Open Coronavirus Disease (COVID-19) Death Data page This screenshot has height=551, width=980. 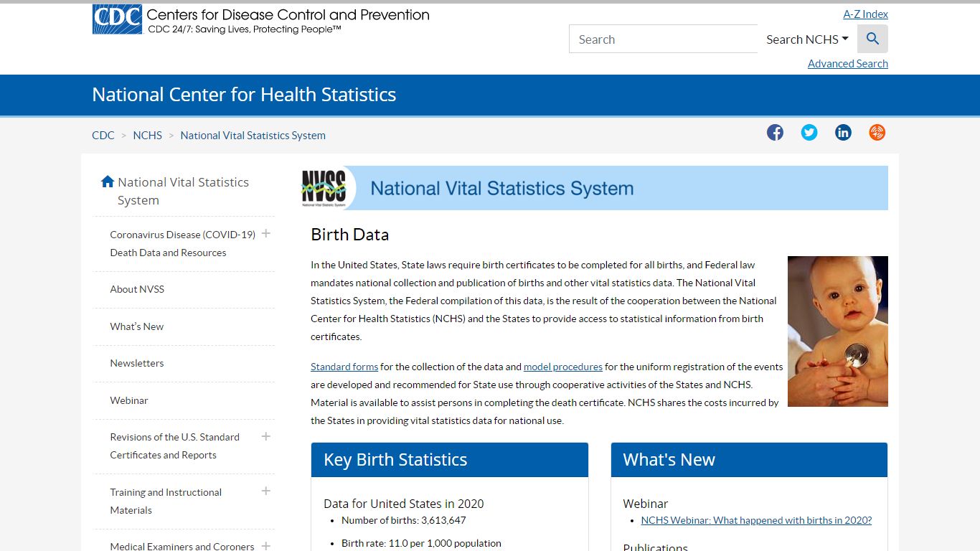point(182,243)
